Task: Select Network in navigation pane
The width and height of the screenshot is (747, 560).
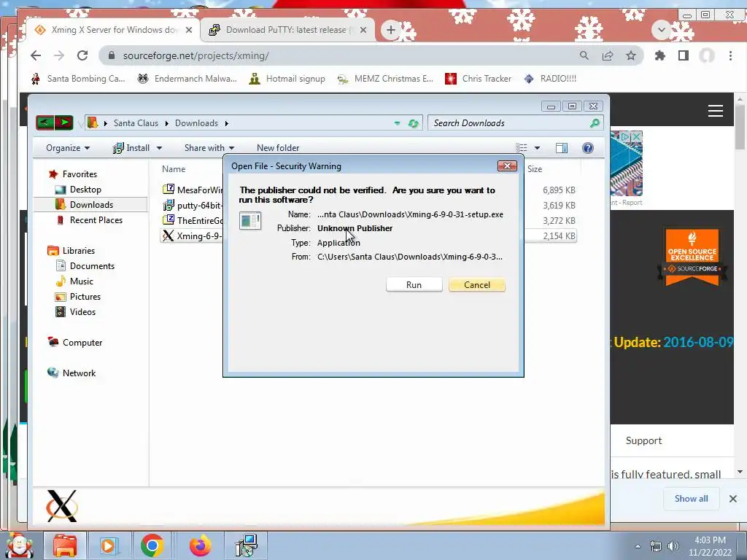Action: coord(79,373)
